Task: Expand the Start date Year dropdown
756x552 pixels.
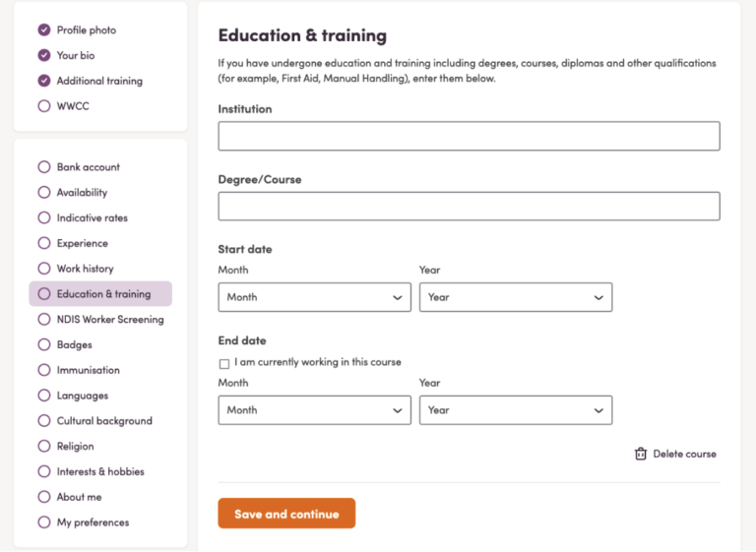Action: [x=515, y=297]
